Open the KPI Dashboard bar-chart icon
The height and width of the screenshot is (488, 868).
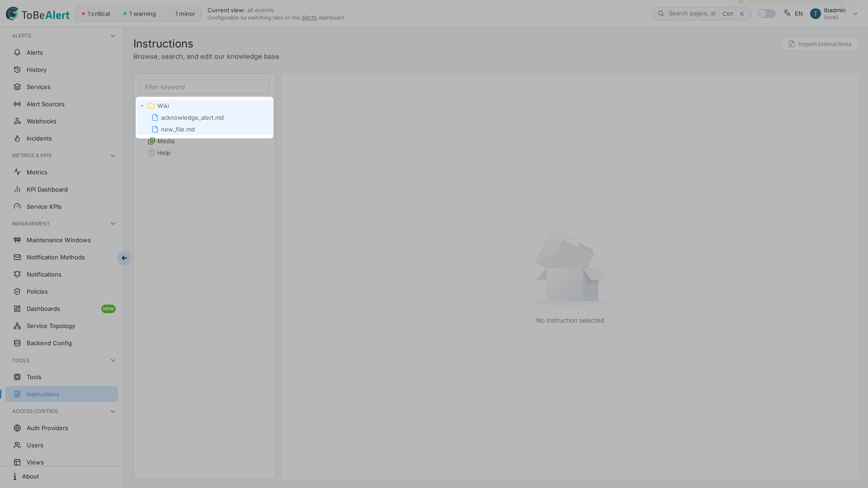pos(17,189)
